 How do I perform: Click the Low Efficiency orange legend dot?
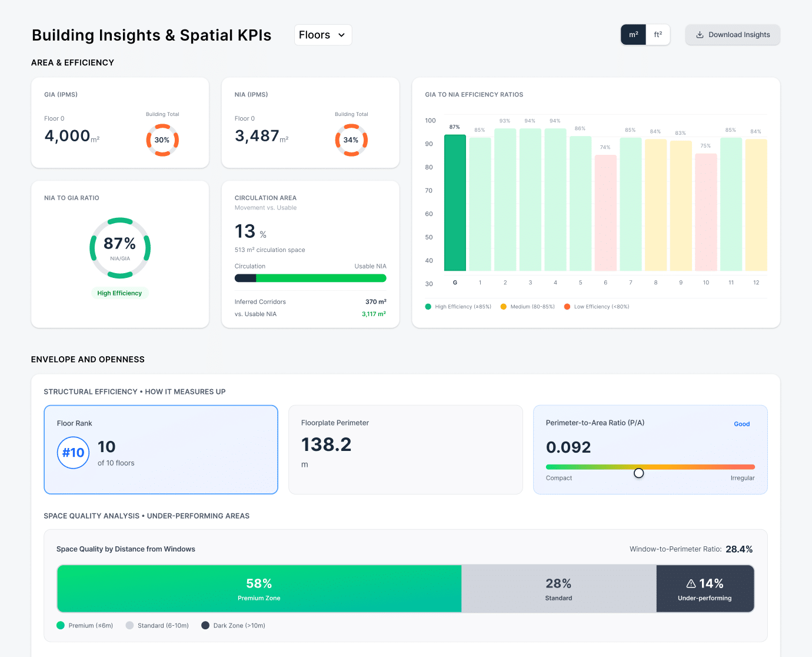coord(567,307)
